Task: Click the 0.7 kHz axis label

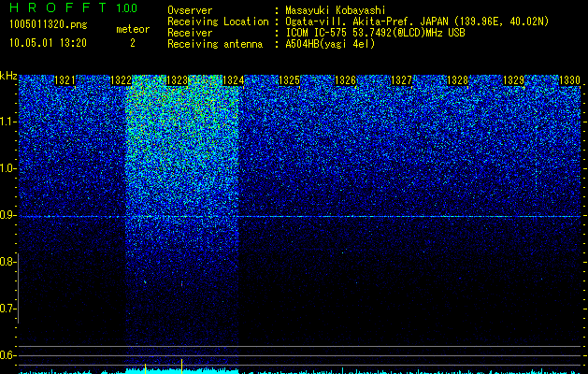Action: [x=6, y=309]
